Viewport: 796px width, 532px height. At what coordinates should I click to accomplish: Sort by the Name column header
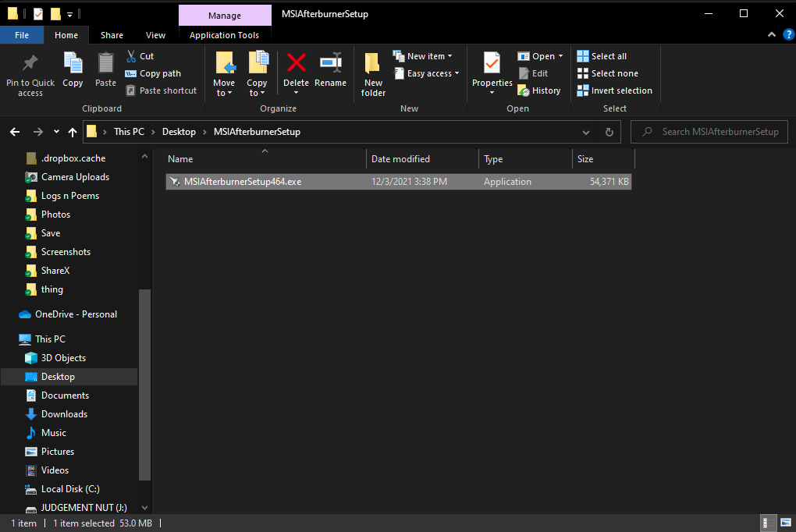coord(264,159)
